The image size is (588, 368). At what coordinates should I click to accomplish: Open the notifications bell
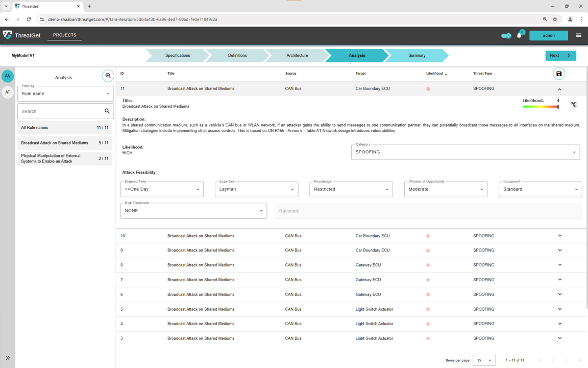(x=519, y=35)
